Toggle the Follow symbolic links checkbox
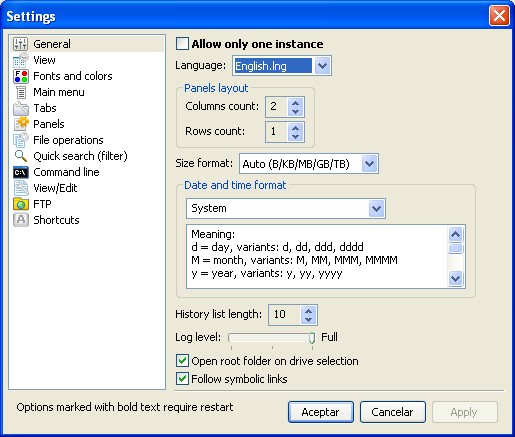This screenshot has height=437, width=515. pos(182,379)
